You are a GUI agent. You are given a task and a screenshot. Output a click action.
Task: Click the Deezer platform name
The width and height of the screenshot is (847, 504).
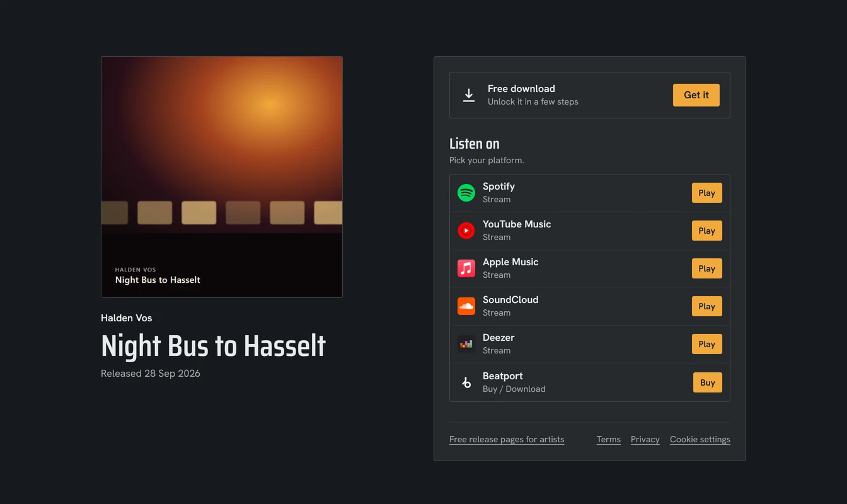point(498,338)
